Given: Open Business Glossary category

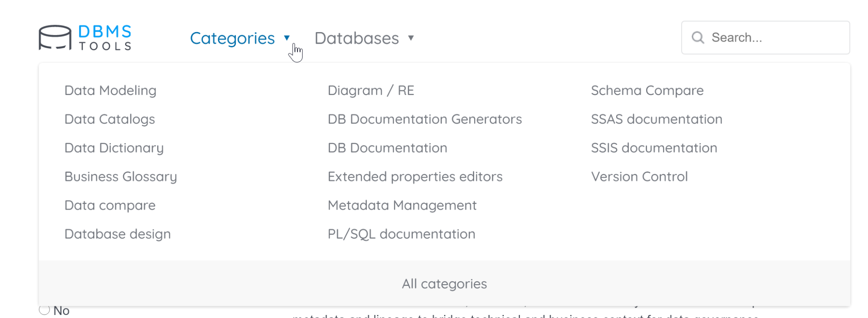Looking at the screenshot, I should tap(121, 177).
